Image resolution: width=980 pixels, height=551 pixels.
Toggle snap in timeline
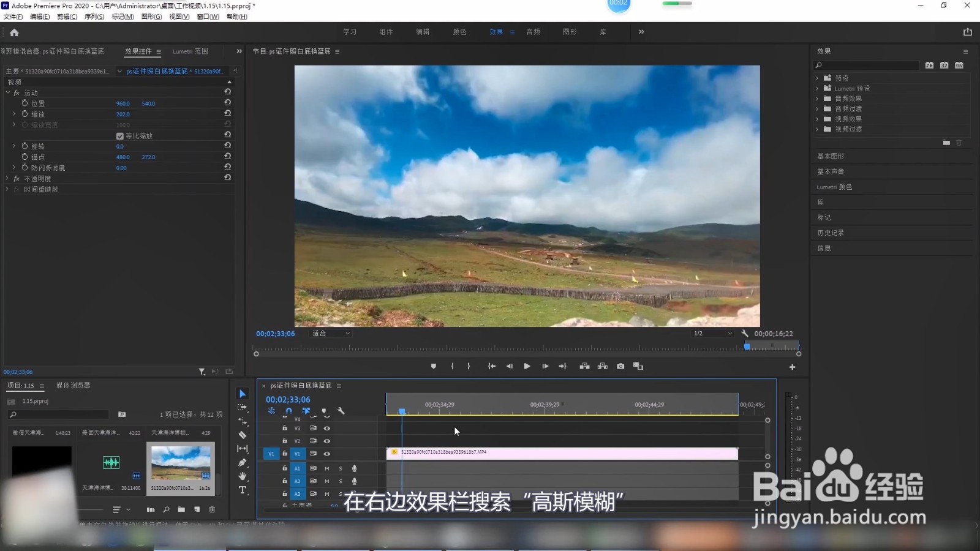288,411
